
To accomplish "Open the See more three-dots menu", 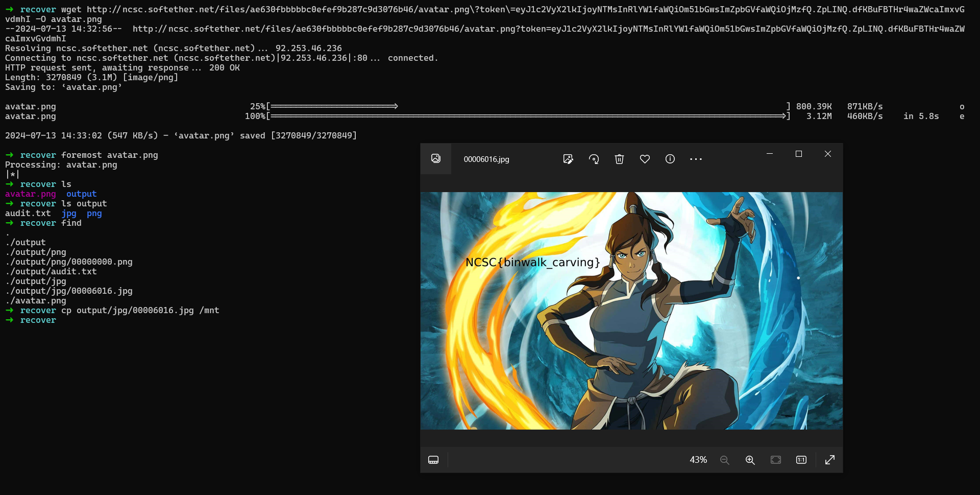I will [696, 159].
